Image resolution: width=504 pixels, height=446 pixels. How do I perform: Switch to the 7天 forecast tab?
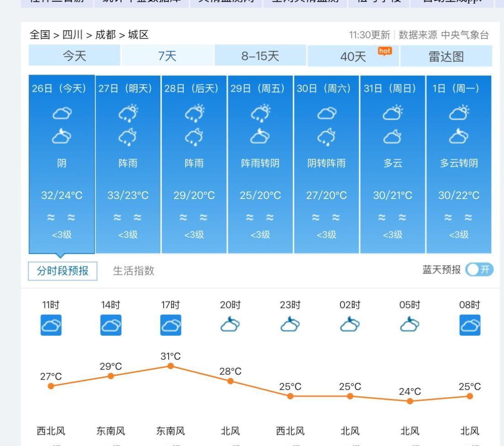pyautogui.click(x=167, y=56)
